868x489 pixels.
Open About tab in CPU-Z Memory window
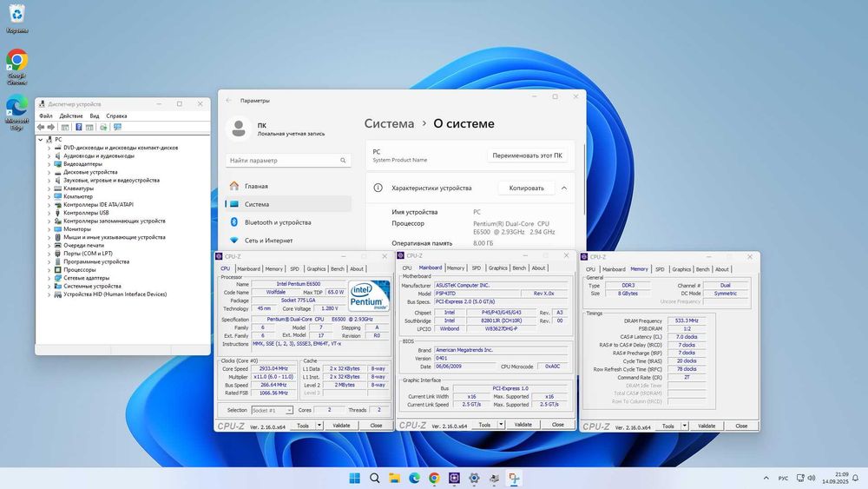click(722, 269)
